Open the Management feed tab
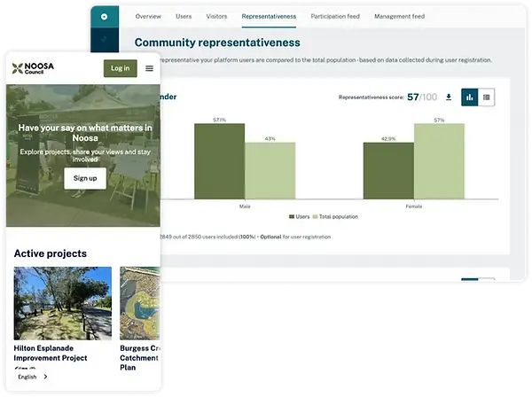This screenshot has width=532, height=397. point(399,16)
